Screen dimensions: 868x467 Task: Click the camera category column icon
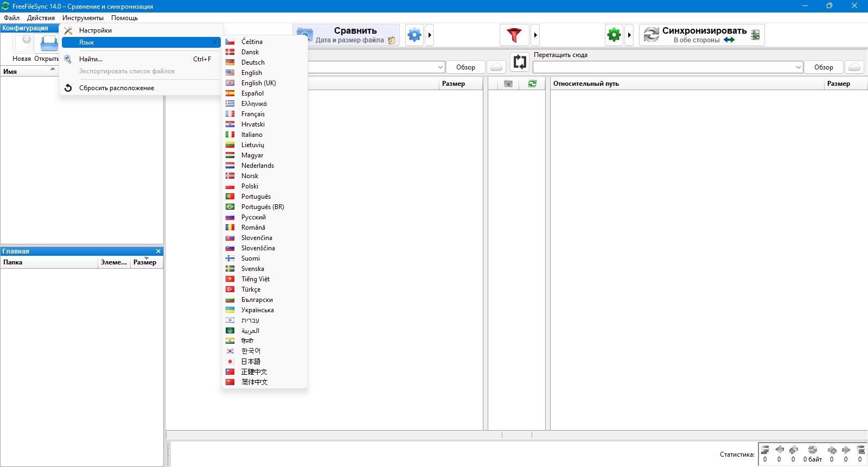508,84
